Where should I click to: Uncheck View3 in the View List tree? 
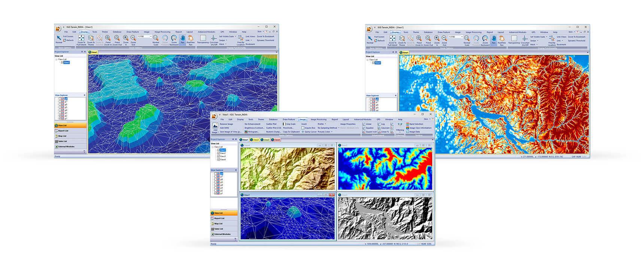point(219,156)
